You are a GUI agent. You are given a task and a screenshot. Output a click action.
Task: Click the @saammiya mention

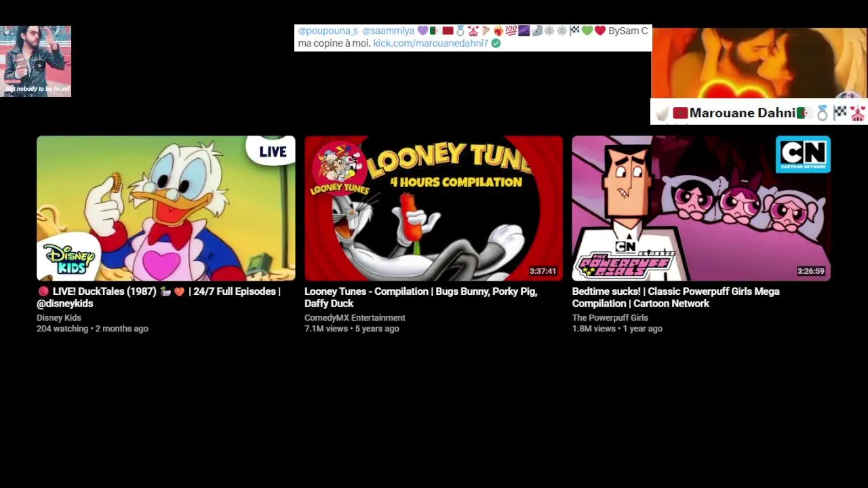(388, 31)
